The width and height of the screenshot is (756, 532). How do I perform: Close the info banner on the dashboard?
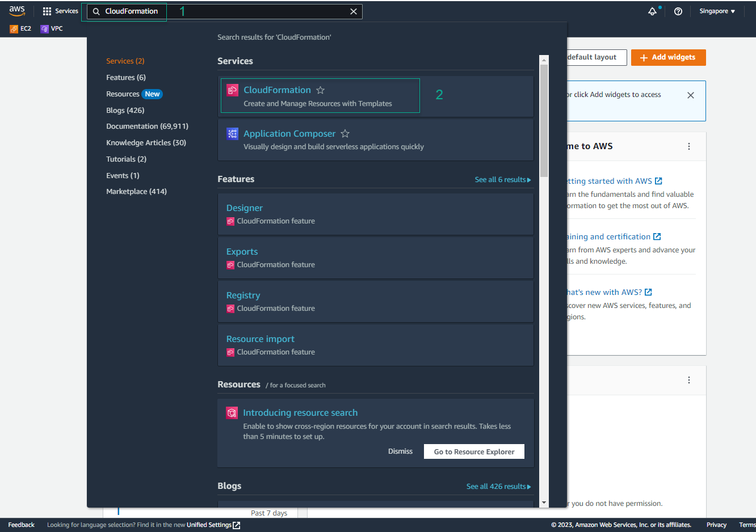[x=691, y=95]
